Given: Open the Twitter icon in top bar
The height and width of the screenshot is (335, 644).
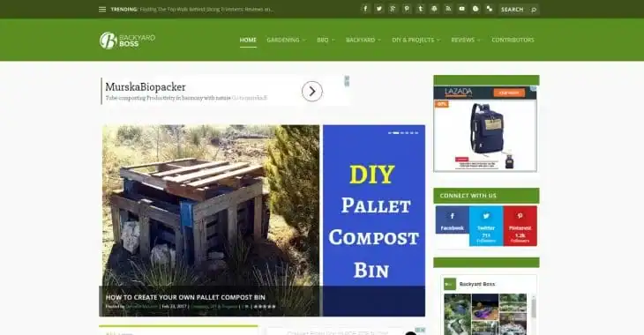Looking at the screenshot, I should 379,9.
